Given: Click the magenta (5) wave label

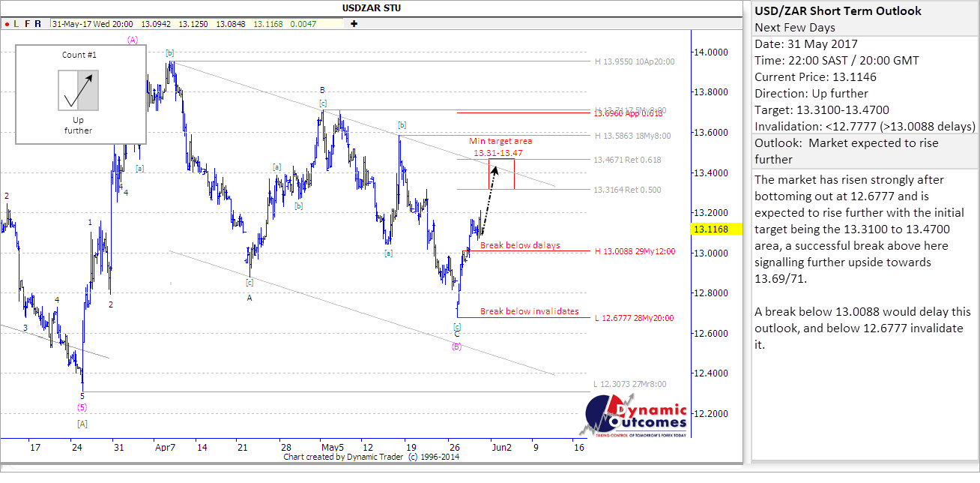Looking at the screenshot, I should (82, 407).
